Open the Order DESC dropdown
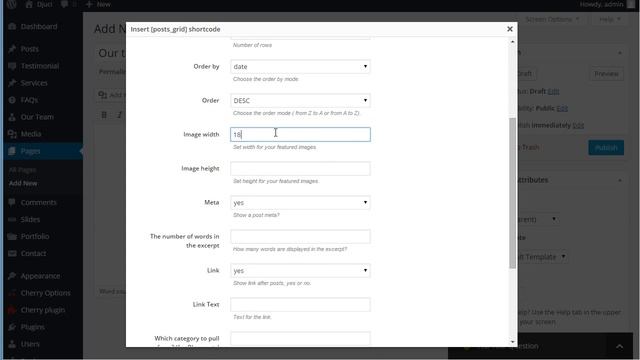640x360 pixels. tap(300, 100)
